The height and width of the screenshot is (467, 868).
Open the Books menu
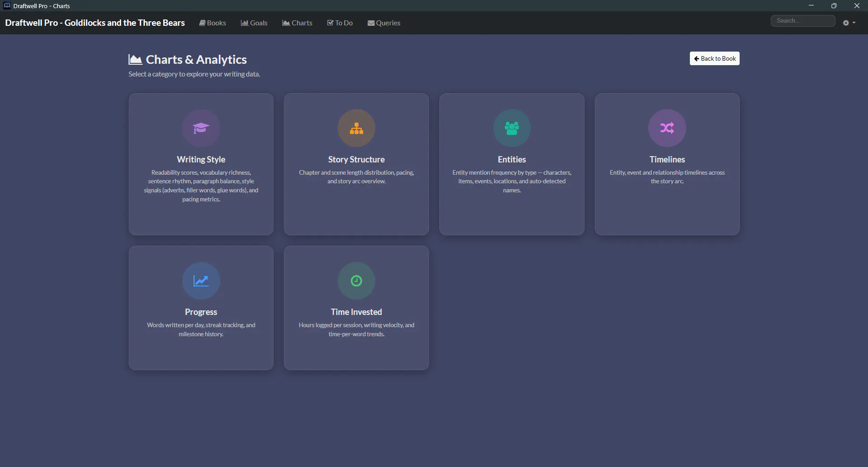[212, 23]
